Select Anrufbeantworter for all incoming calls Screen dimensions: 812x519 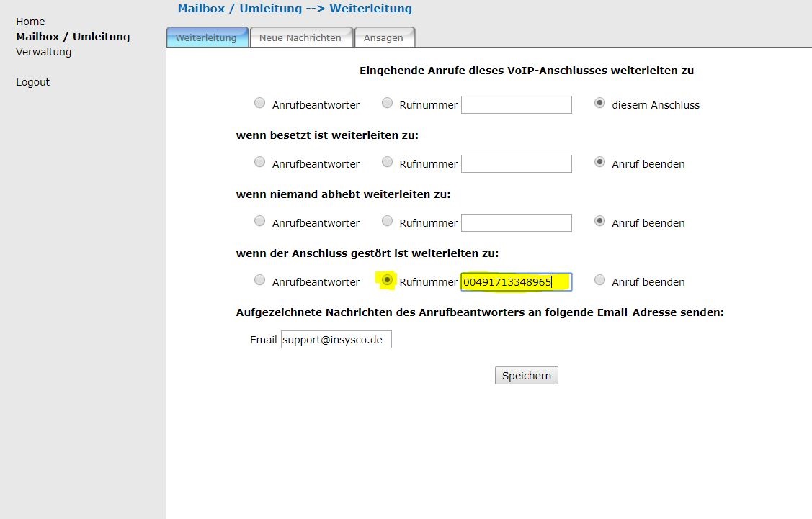coord(259,104)
